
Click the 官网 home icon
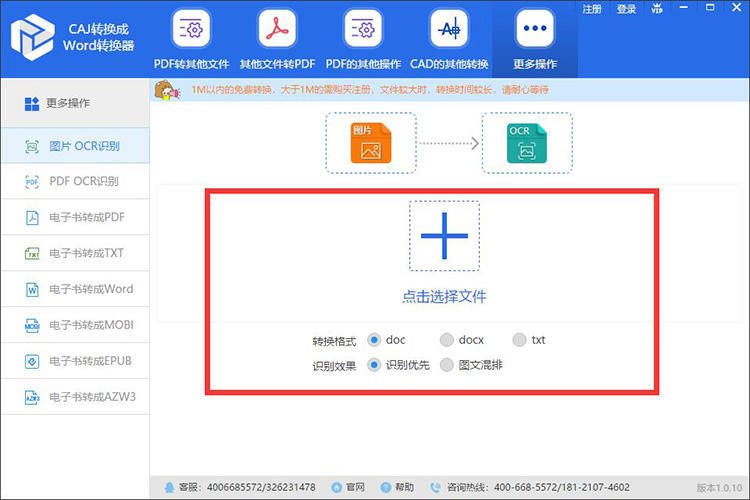pos(337,487)
